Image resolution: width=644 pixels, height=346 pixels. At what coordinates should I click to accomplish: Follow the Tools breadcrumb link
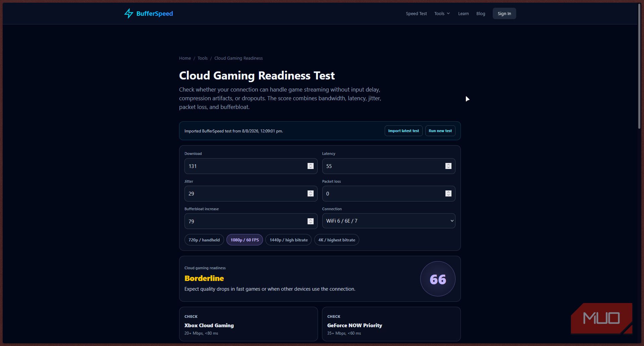tap(202, 58)
